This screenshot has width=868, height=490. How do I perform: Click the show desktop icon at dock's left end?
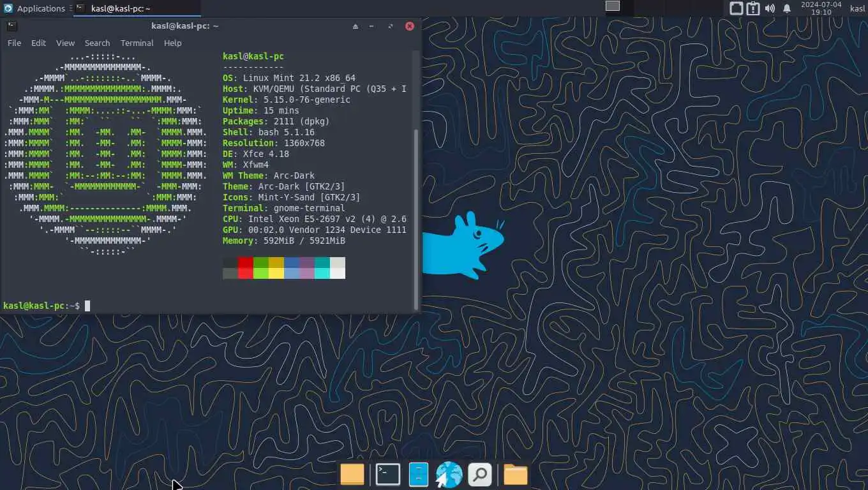tap(352, 475)
